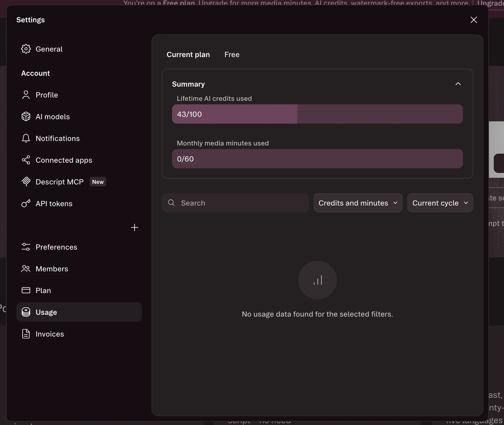Select Notifications in the sidebar

click(x=79, y=138)
